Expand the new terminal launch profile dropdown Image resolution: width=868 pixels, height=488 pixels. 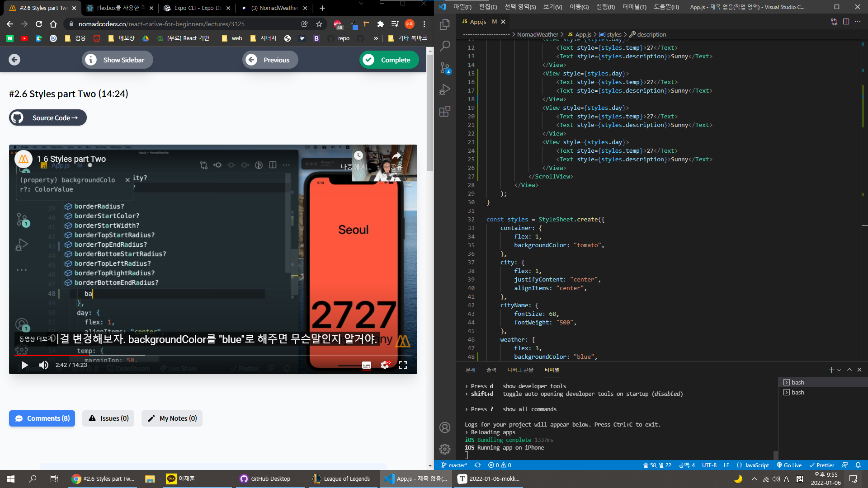[x=839, y=370]
